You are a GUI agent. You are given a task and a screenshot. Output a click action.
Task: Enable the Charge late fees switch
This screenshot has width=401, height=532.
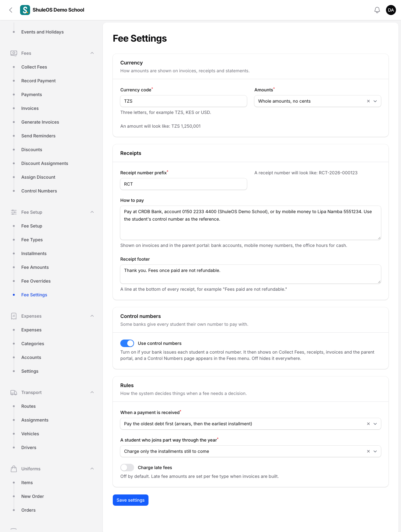tap(127, 468)
